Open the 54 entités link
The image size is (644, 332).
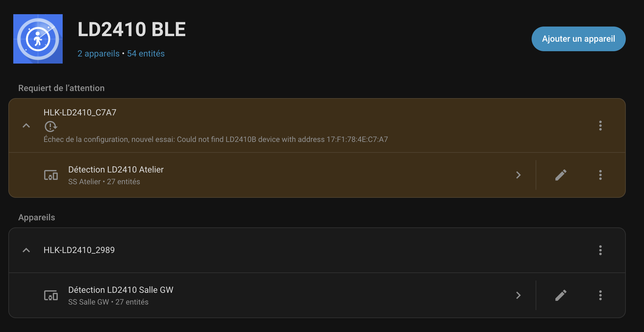click(x=146, y=54)
